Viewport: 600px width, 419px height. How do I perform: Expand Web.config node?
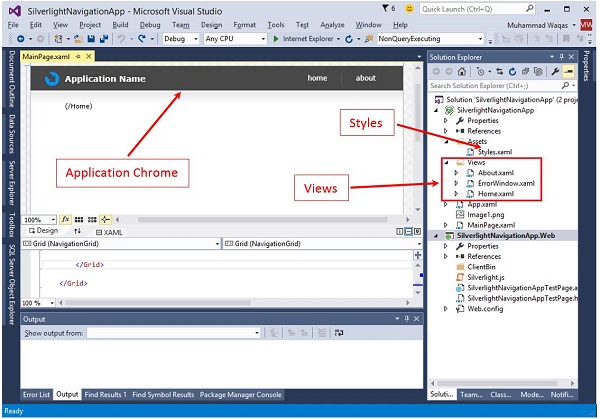click(445, 309)
